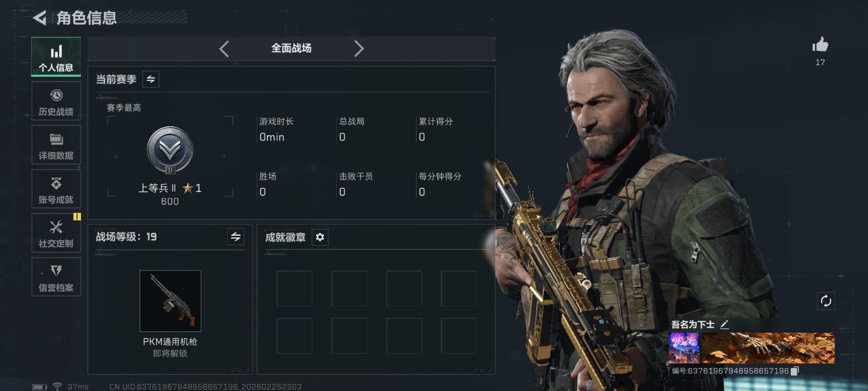Rotate the character with refresh icon
This screenshot has height=391, width=868.
(826, 301)
